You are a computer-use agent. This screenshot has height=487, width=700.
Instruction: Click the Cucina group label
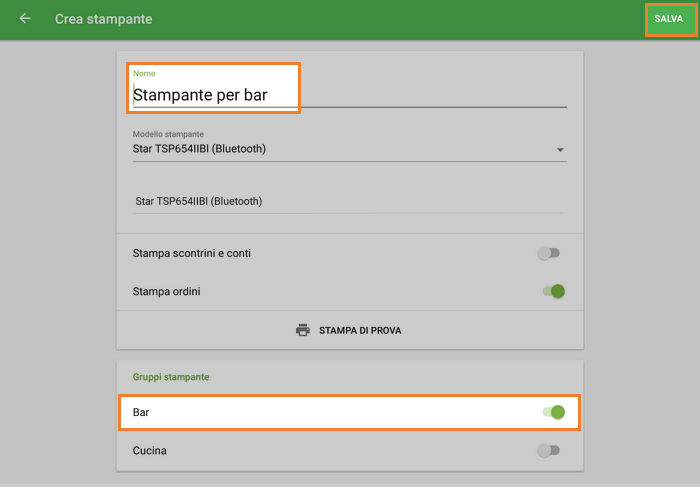point(150,451)
